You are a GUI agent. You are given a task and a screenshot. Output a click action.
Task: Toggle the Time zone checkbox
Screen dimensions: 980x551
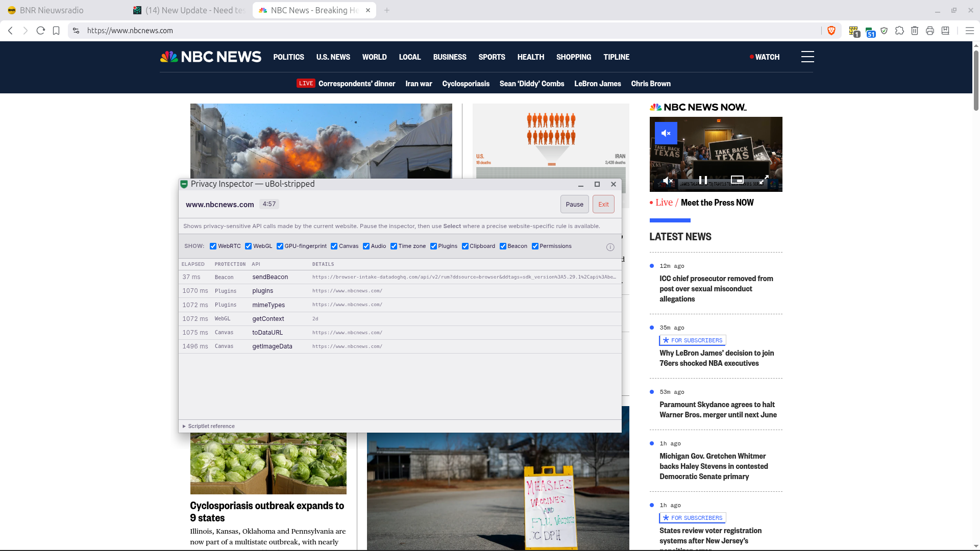click(x=394, y=246)
